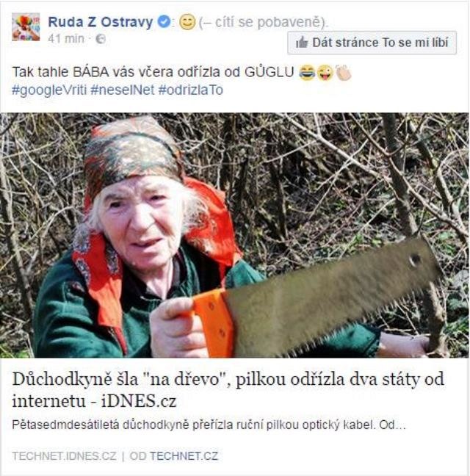This screenshot has height=476, width=470.
Task: Click the smiling emoji feeling icon
Action: pos(187,22)
